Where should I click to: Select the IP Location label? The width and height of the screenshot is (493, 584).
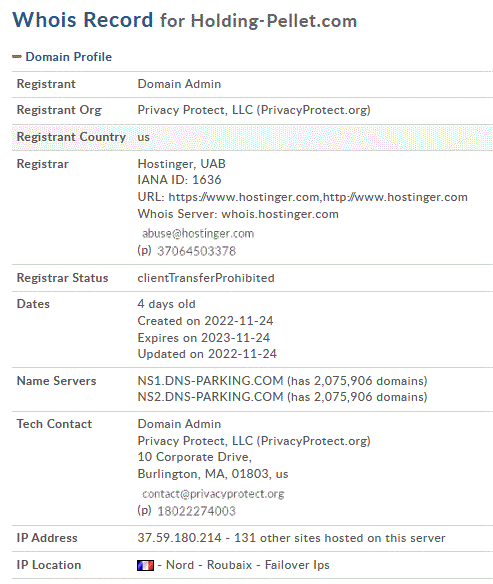49,565
